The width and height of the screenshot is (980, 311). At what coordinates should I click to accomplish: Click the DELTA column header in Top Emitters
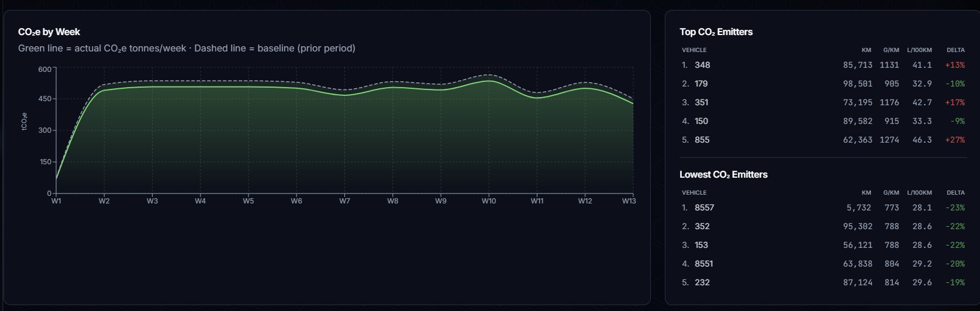pos(955,50)
